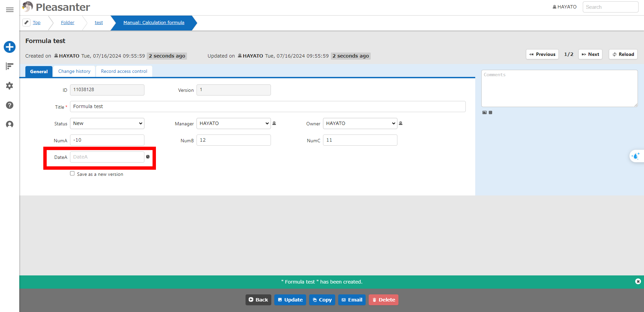Click the person icon next to Owner

pos(401,123)
